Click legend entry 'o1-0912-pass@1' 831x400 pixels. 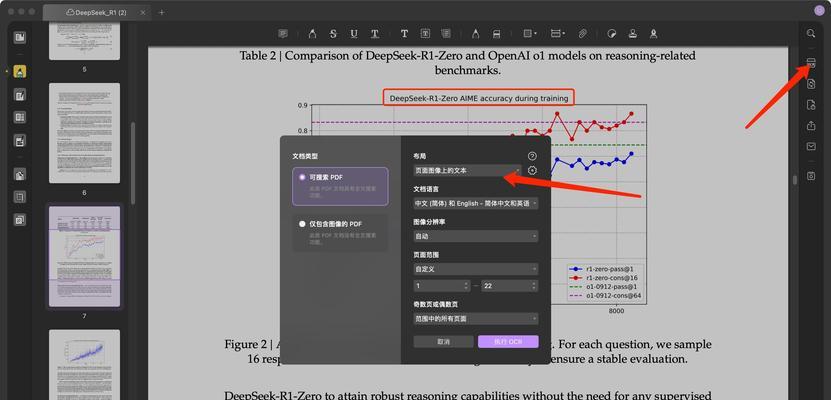click(x=611, y=287)
